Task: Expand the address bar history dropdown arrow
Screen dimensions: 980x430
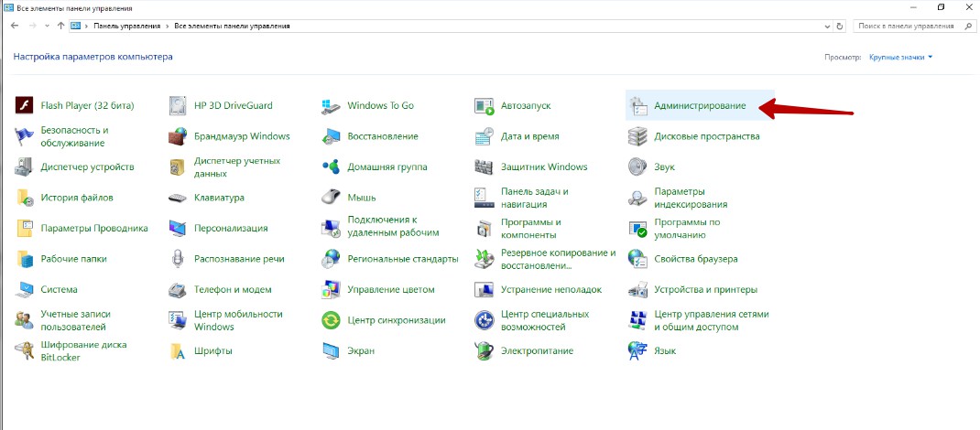Action: click(x=828, y=27)
